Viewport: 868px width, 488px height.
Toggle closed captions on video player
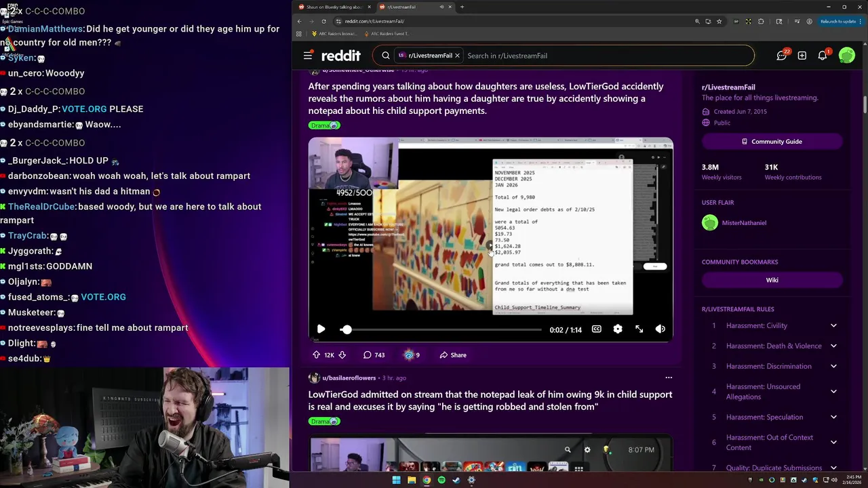click(x=596, y=329)
